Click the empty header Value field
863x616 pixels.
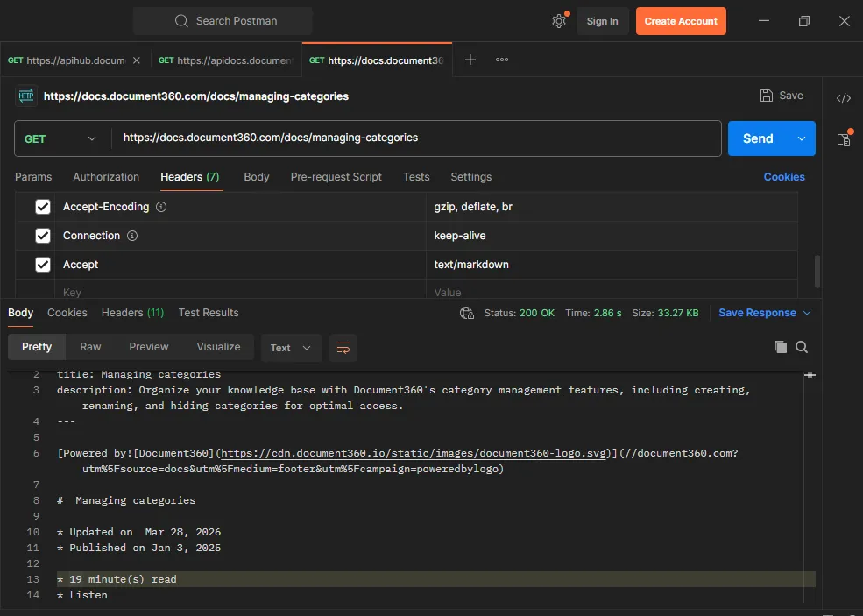[x=612, y=291]
